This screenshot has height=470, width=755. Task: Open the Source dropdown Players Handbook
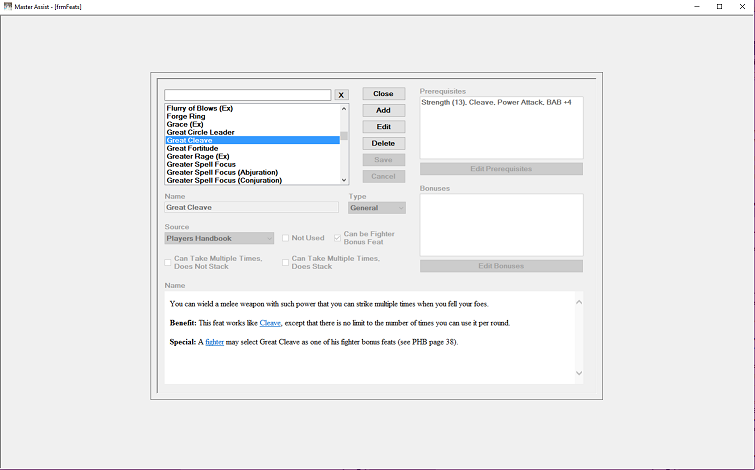click(219, 238)
